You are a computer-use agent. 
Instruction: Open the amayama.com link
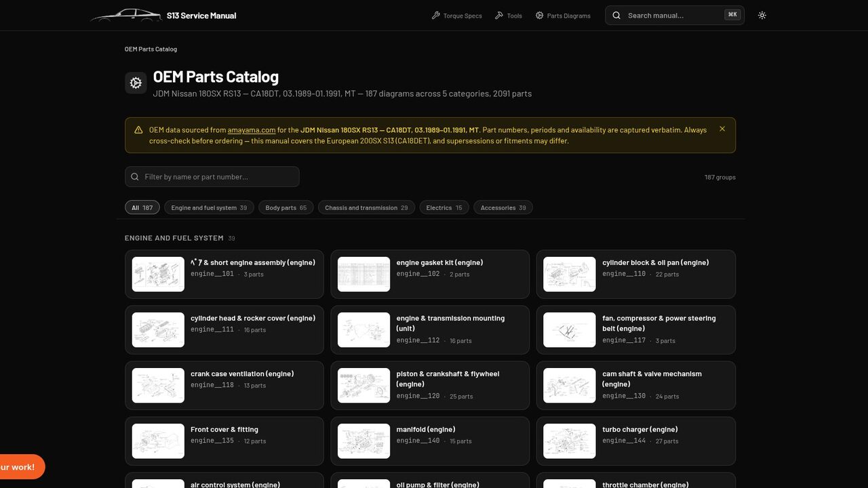252,130
